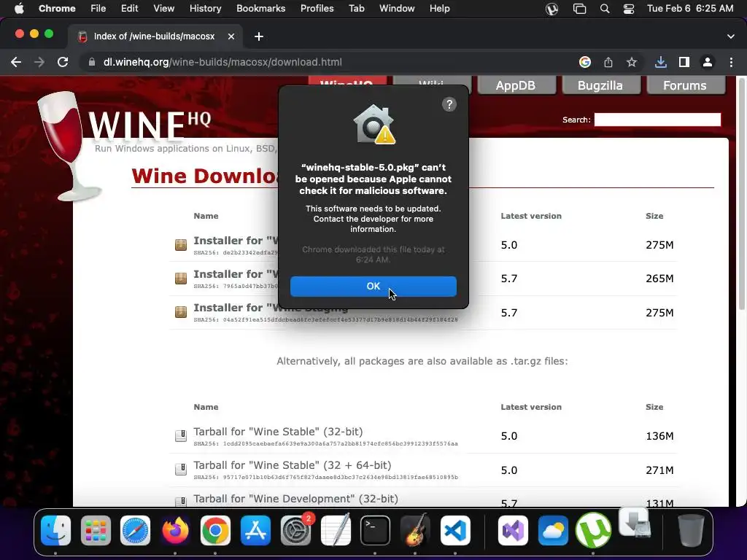747x560 pixels.
Task: Download Tarball for Wine Development (32-bit)
Action: click(295, 499)
